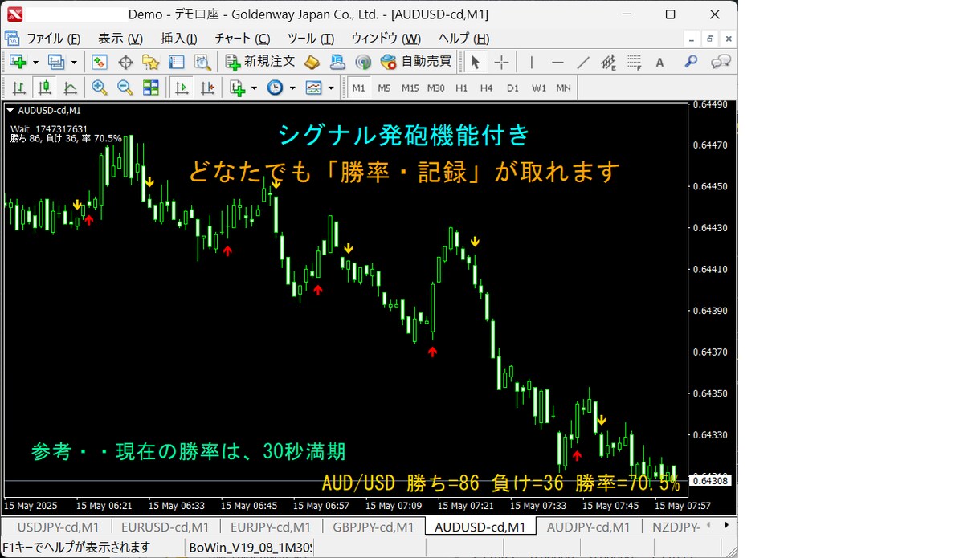This screenshot has width=980, height=558.
Task: Restore the inner chart window button
Action: coord(710,39)
